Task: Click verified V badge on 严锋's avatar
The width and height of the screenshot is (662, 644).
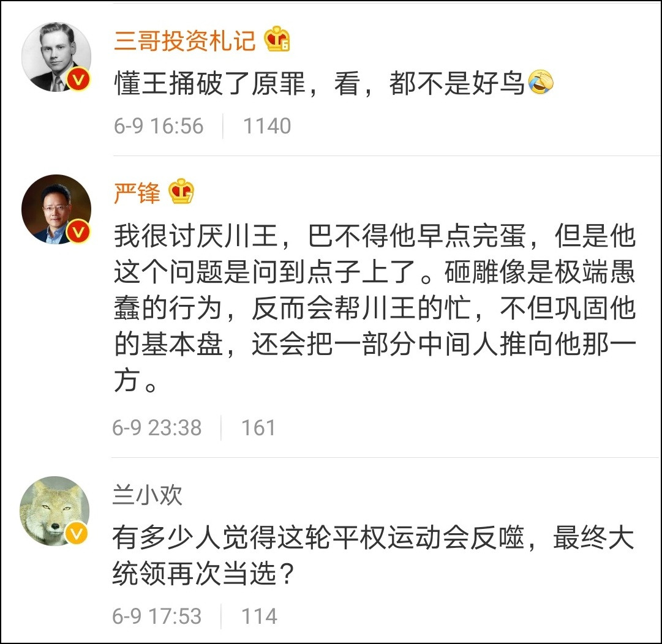Action: click(79, 232)
